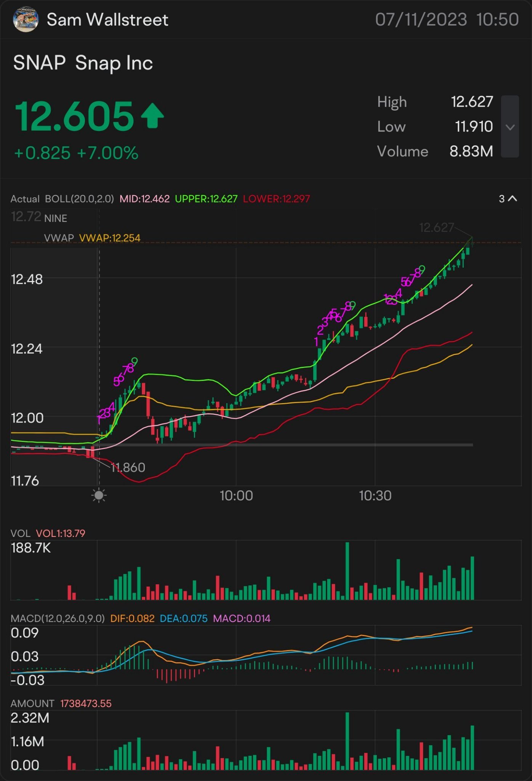Viewport: 532px width, 781px height.
Task: Open the VOL indicator label
Action: click(x=21, y=534)
